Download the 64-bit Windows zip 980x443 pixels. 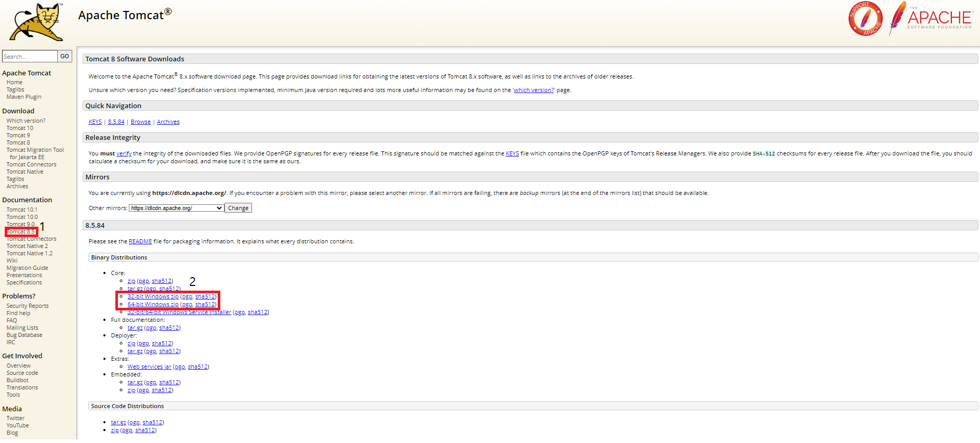click(153, 304)
